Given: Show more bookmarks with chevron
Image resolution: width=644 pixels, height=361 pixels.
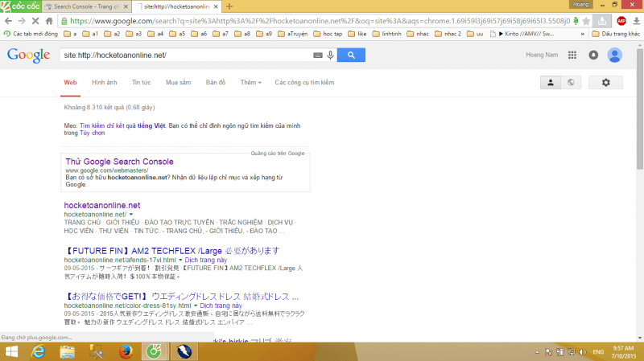Looking at the screenshot, I should 582,34.
